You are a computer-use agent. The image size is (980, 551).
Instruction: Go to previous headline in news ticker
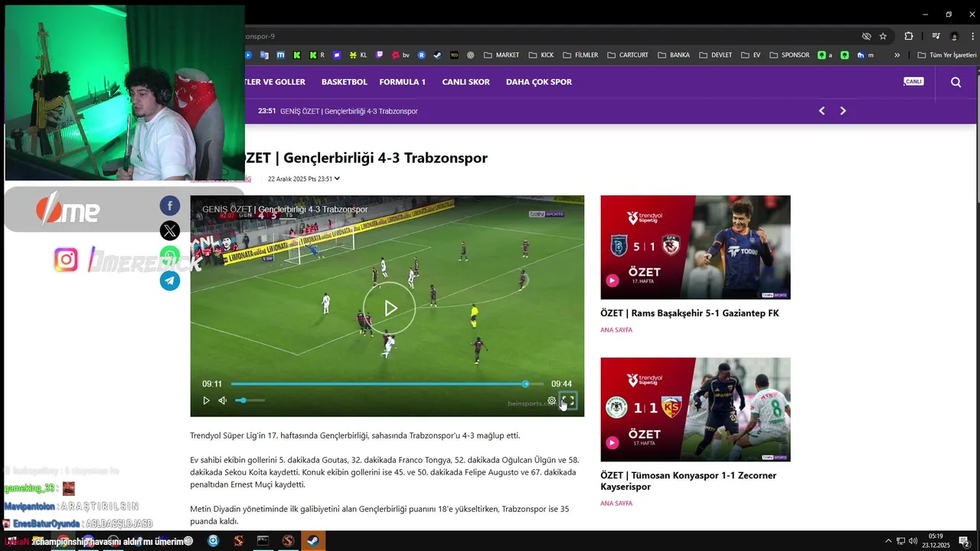click(x=822, y=111)
